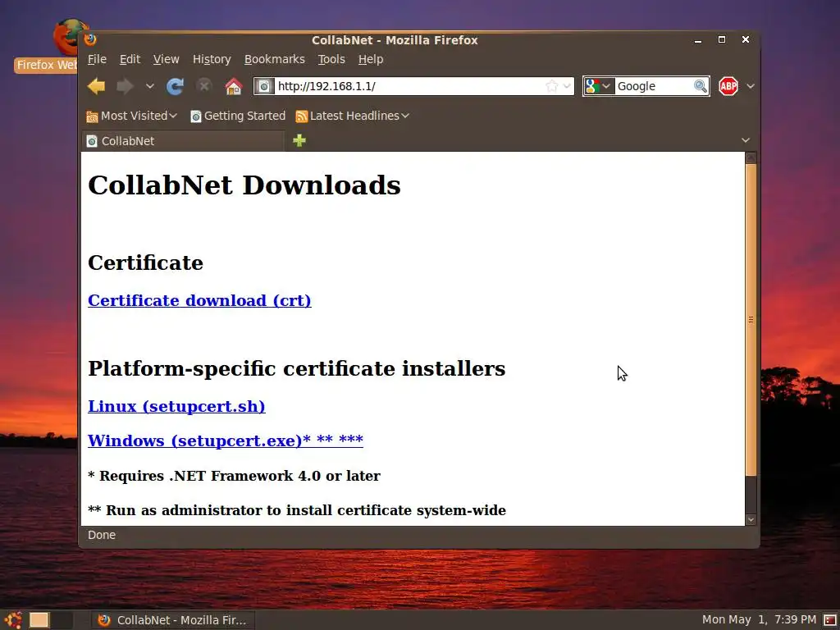Click the search magnifier icon
This screenshot has width=840, height=630.
[701, 86]
